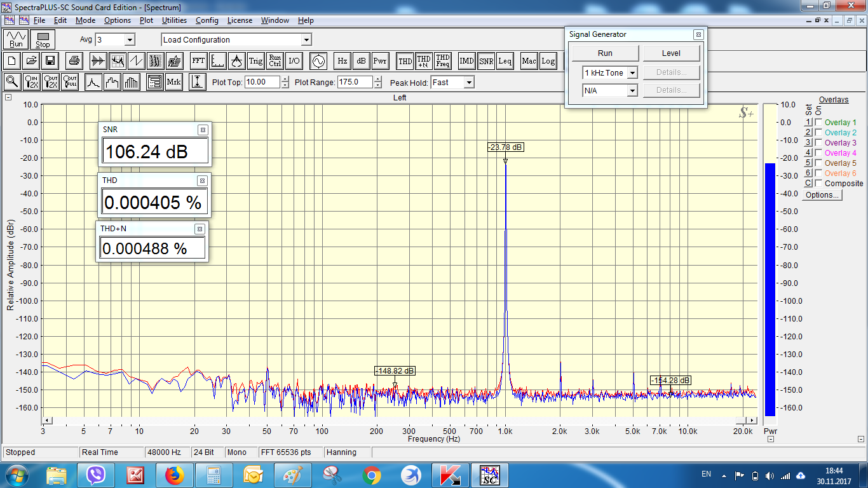Toggle the Hz frequency utility button
The width and height of the screenshot is (868, 488).
[x=342, y=61]
